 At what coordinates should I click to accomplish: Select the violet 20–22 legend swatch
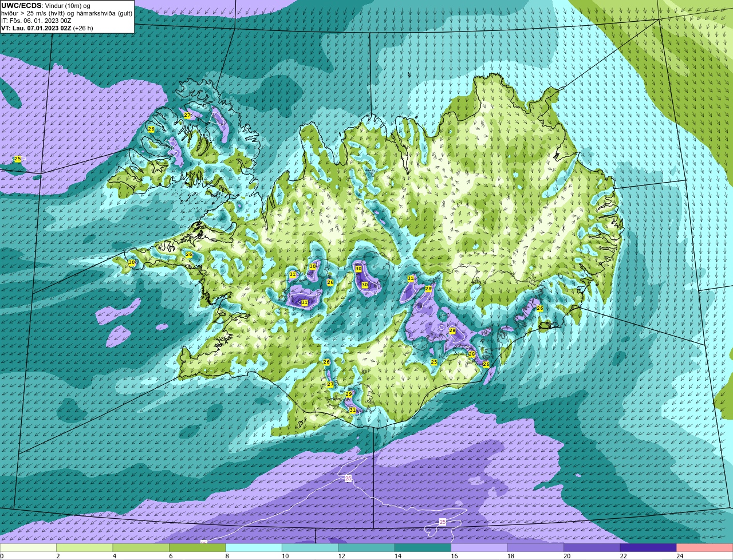coord(592,548)
